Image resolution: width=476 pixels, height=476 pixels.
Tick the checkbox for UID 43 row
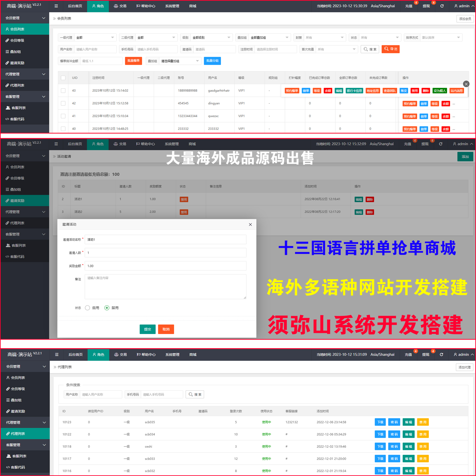tap(63, 91)
